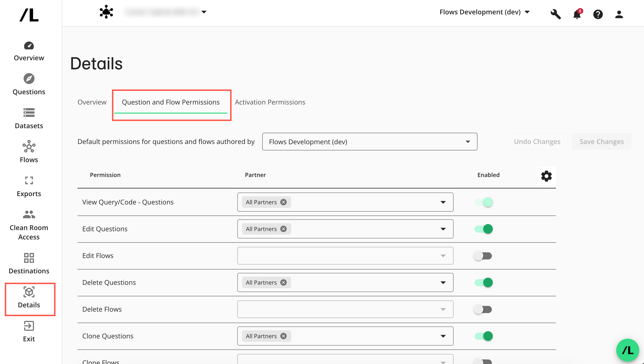Expand partner dropdown for Clone Questions
This screenshot has height=364, width=644.
click(x=443, y=336)
